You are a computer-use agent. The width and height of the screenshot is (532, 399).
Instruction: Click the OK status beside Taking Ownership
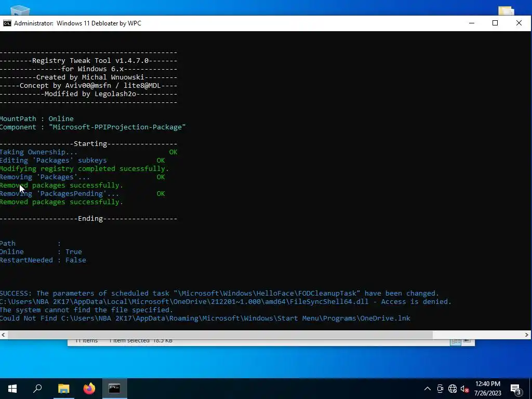[x=173, y=152]
